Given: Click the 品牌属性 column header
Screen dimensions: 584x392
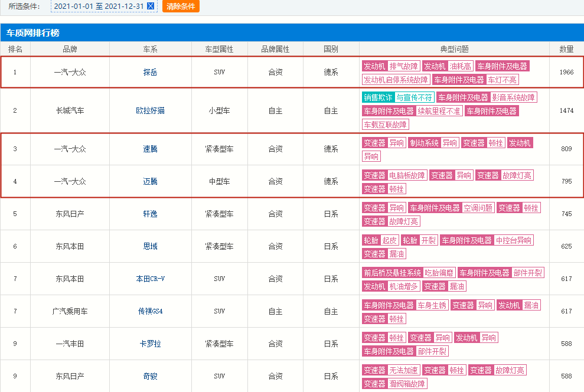Looking at the screenshot, I should (x=275, y=49).
